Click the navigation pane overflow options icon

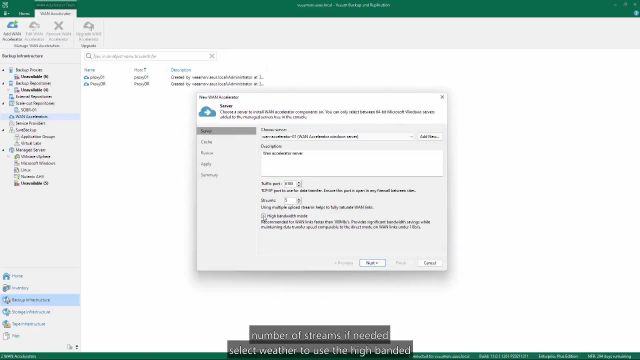tap(76, 347)
